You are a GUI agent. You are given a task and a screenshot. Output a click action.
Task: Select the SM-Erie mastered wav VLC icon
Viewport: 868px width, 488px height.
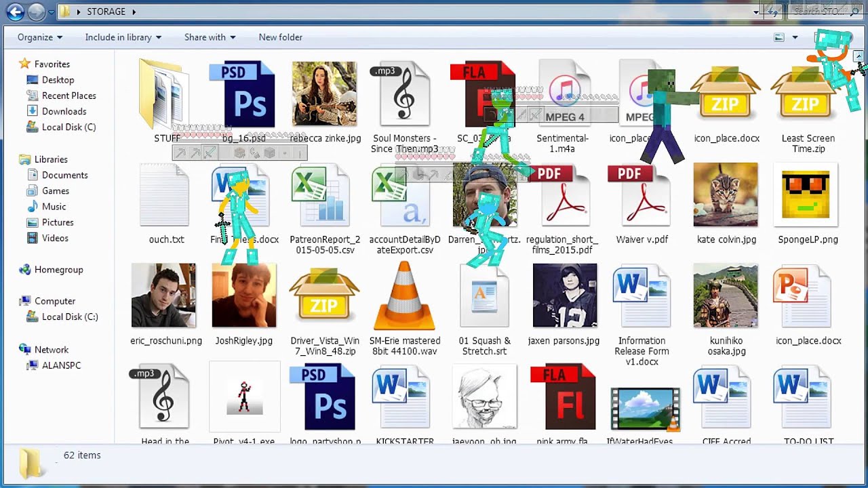[405, 296]
